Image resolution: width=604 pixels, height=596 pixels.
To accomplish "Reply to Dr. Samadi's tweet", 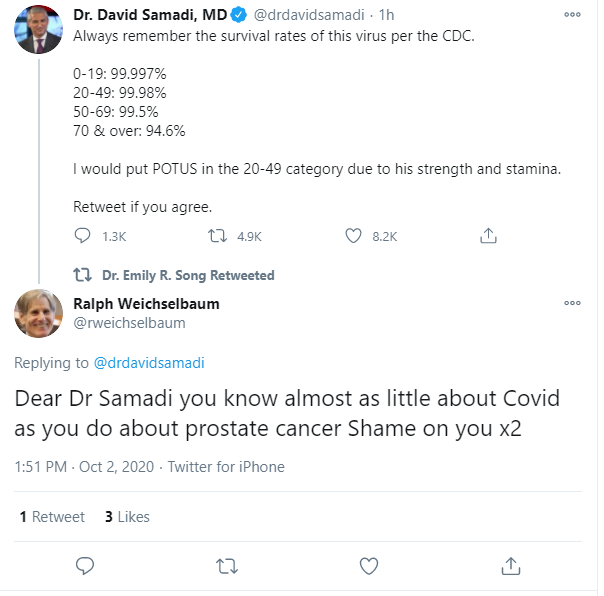I will 85,236.
